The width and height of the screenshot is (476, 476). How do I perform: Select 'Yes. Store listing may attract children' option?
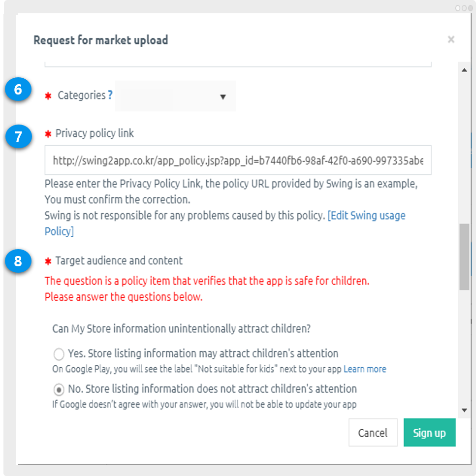tap(59, 354)
